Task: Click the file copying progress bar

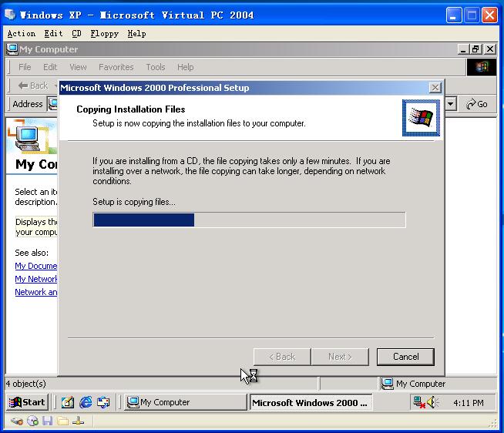Action: [x=249, y=220]
